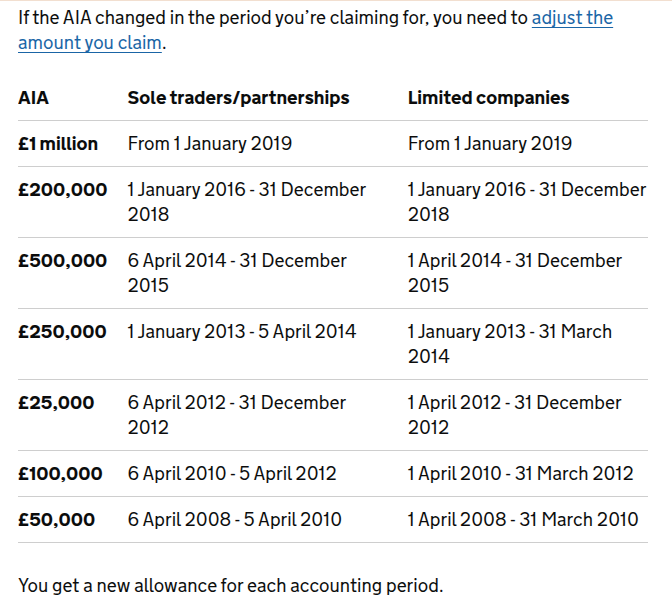Click limited companies 'From 1 January 2019' cell
Screen dimensions: 672x598
pos(490,144)
